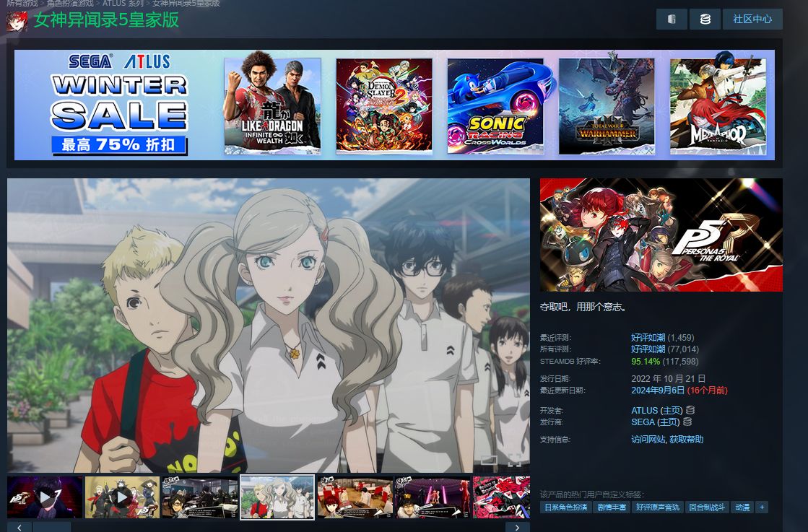Select the 回合制战斗 tag
The width and height of the screenshot is (808, 532).
point(707,507)
